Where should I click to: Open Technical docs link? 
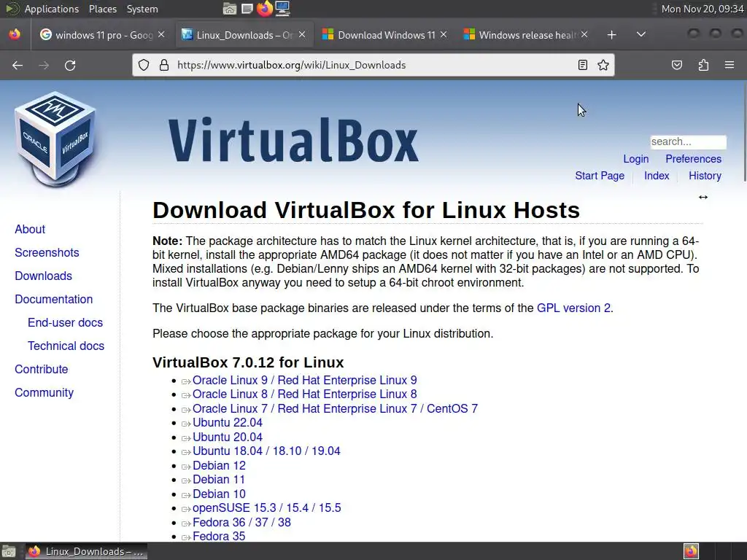pyautogui.click(x=66, y=346)
